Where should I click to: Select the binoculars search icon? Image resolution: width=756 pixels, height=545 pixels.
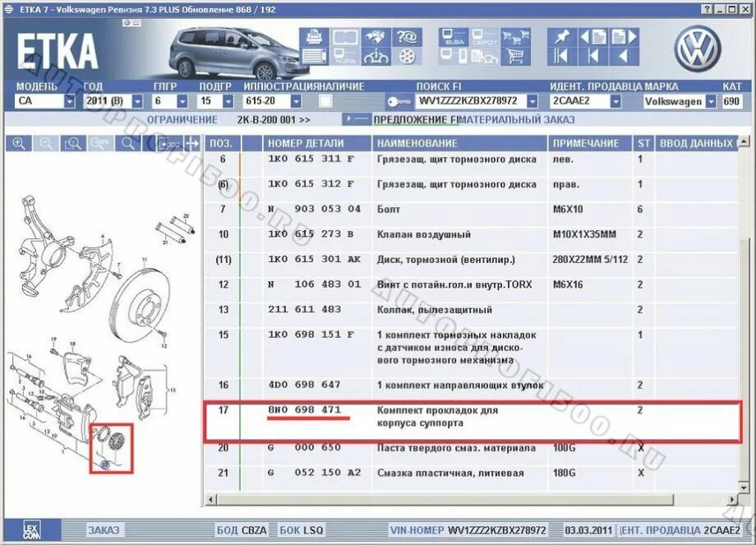pyautogui.click(x=376, y=37)
